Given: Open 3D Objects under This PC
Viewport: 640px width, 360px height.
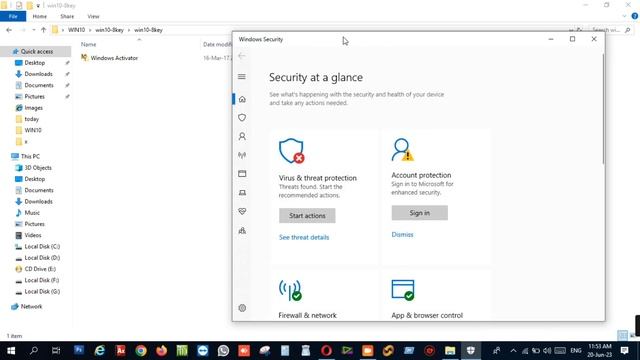Looking at the screenshot, I should pyautogui.click(x=38, y=168).
